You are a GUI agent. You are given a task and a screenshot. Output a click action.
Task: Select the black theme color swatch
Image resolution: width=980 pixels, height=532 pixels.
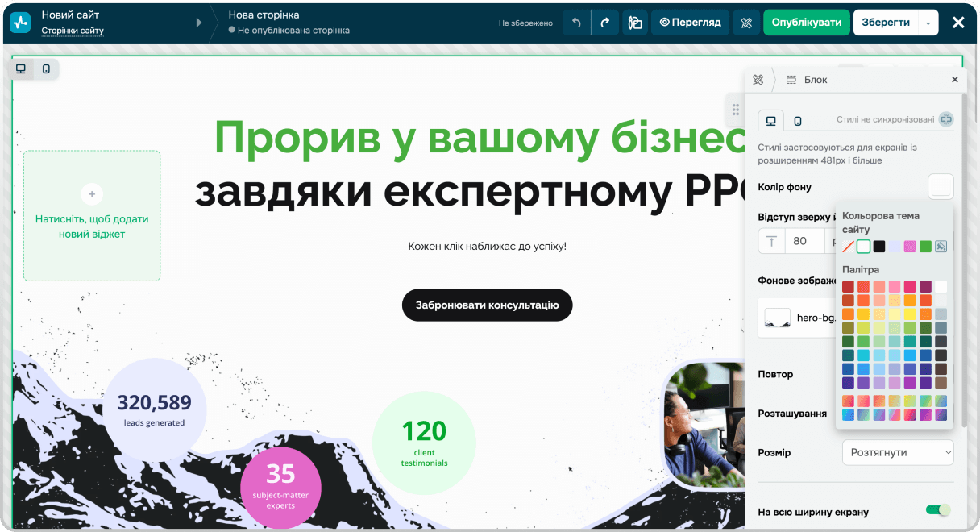pyautogui.click(x=879, y=247)
